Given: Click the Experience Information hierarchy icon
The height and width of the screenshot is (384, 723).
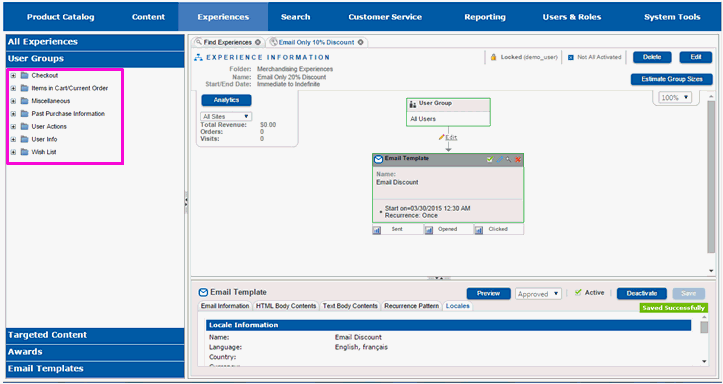Looking at the screenshot, I should 199,58.
